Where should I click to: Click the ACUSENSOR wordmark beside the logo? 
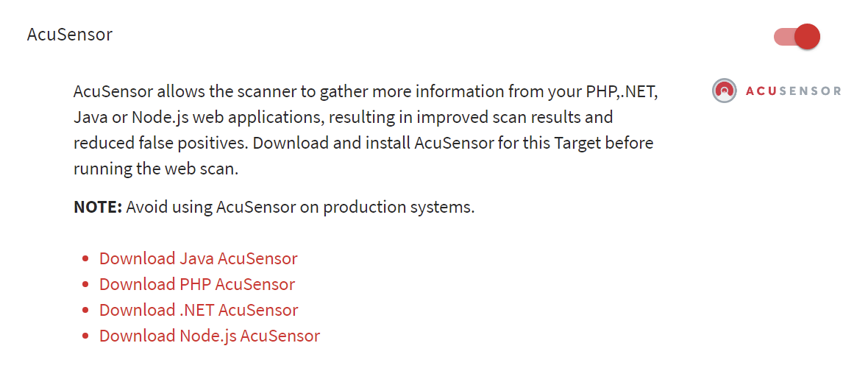pyautogui.click(x=793, y=91)
